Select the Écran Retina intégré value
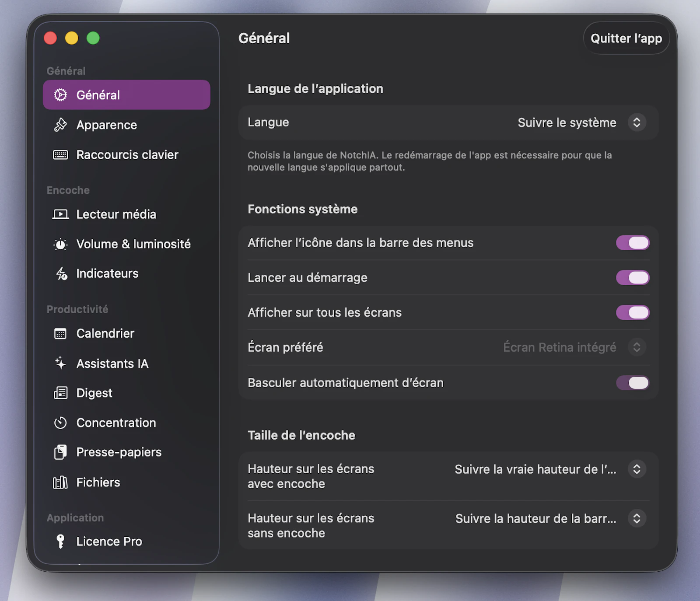 pyautogui.click(x=560, y=347)
